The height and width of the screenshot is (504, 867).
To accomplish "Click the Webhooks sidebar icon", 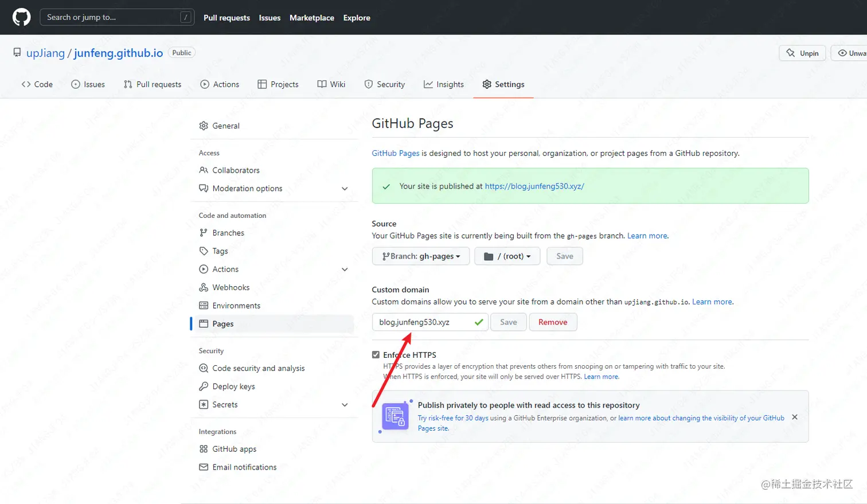I will point(204,287).
